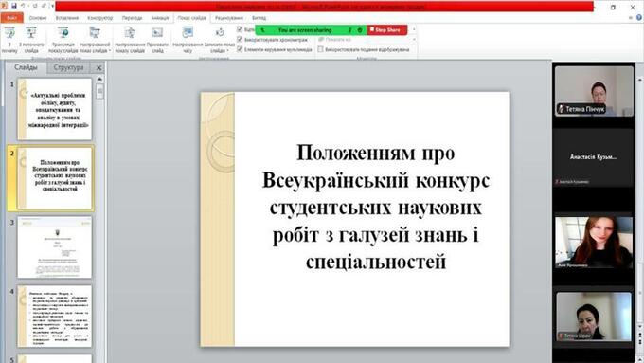
Task: Click the bottom participant video tile
Action: pyautogui.click(x=594, y=317)
